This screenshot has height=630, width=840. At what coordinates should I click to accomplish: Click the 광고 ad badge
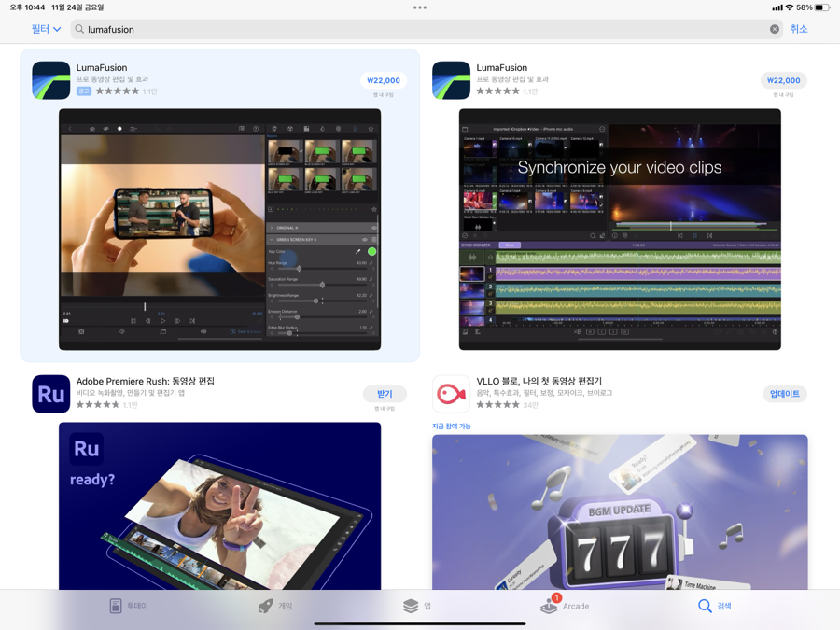coord(84,91)
